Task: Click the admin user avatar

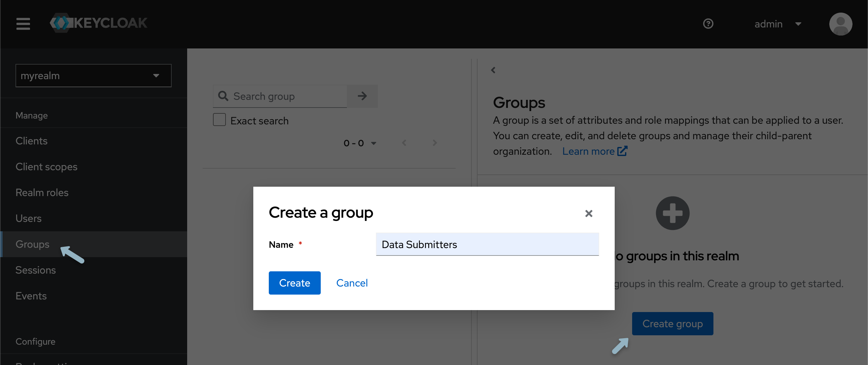Action: 840,24
